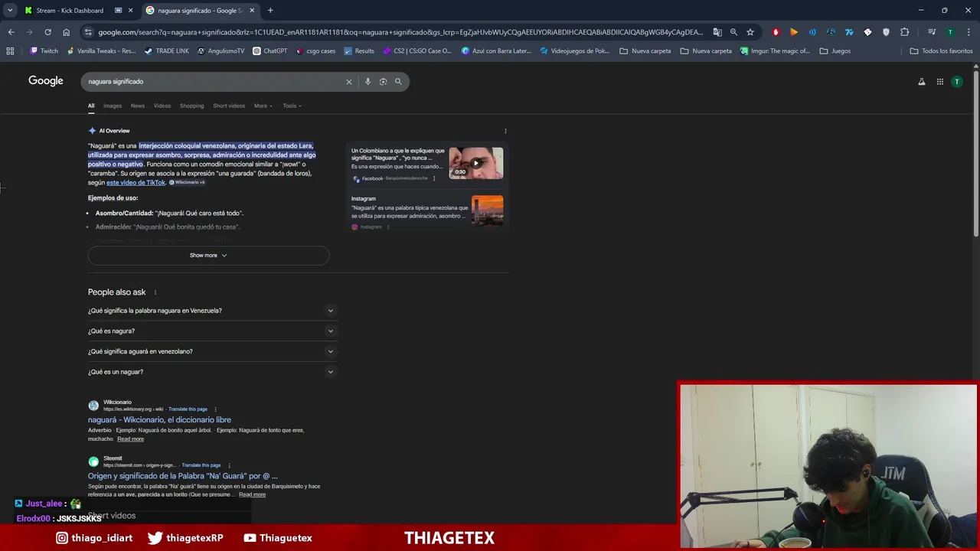Click the red hand ad blocker extension
The width and height of the screenshot is (980, 551).
776,32
